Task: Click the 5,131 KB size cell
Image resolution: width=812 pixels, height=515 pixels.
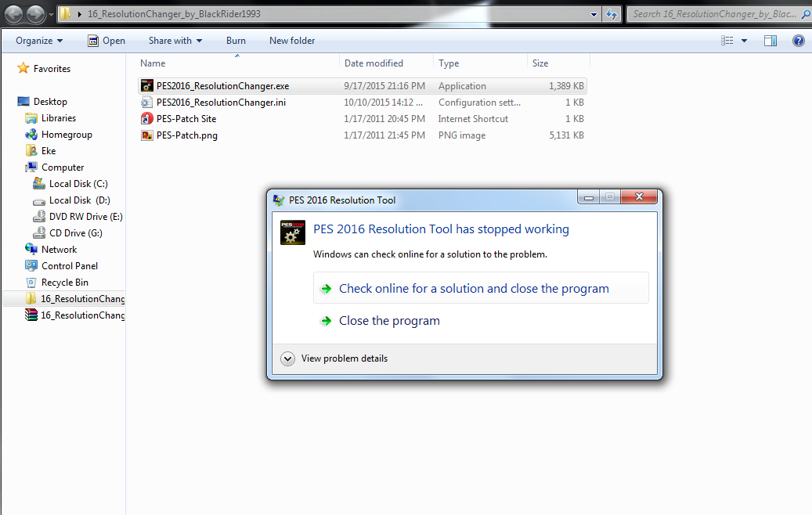Action: [x=567, y=135]
